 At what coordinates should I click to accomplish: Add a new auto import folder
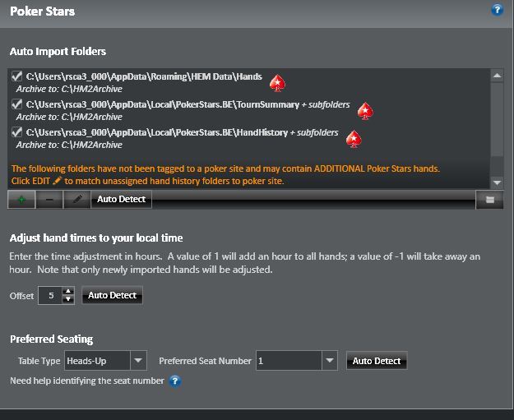(x=21, y=199)
